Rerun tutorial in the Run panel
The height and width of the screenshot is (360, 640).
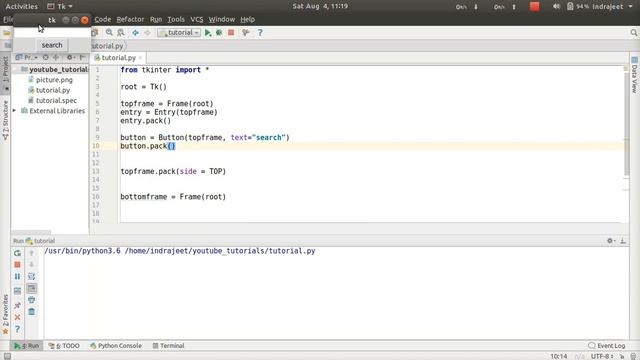[x=17, y=253]
